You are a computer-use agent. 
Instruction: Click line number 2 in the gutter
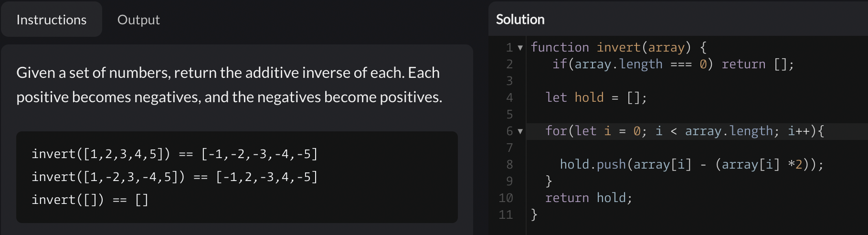pos(509,64)
